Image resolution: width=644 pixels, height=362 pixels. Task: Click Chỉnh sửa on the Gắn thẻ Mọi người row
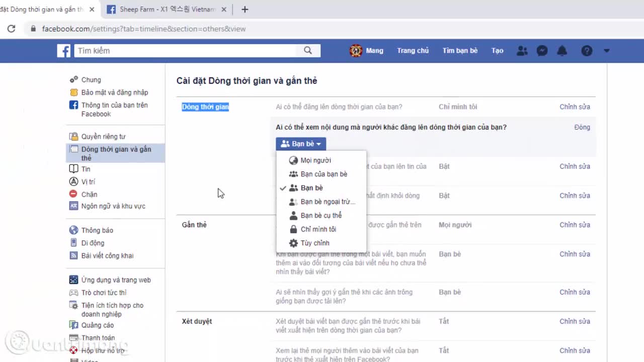[575, 225]
